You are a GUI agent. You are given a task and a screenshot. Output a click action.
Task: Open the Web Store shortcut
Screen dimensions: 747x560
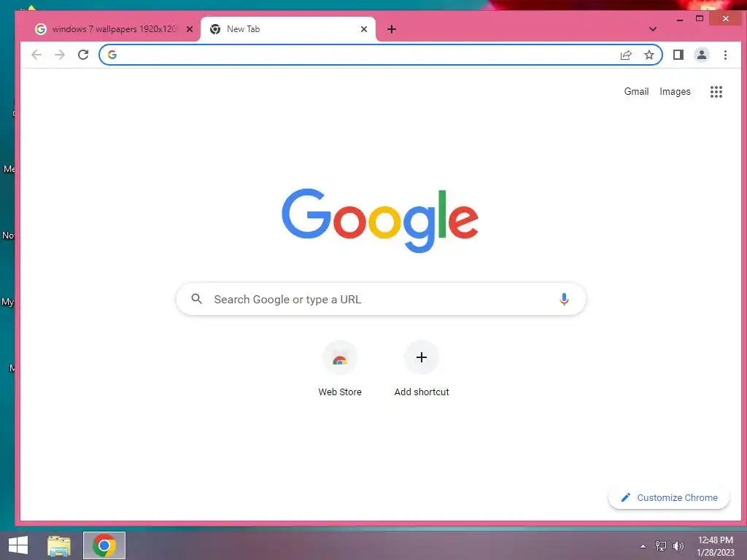coord(340,369)
